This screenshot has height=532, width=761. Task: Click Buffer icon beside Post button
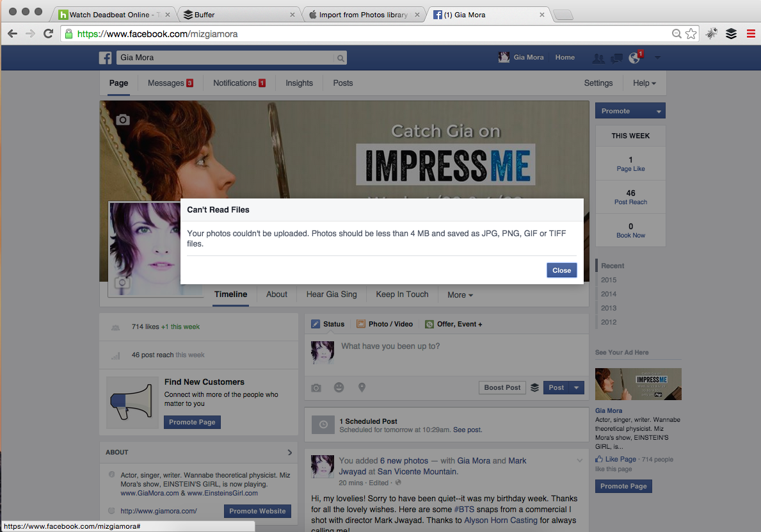pos(534,387)
